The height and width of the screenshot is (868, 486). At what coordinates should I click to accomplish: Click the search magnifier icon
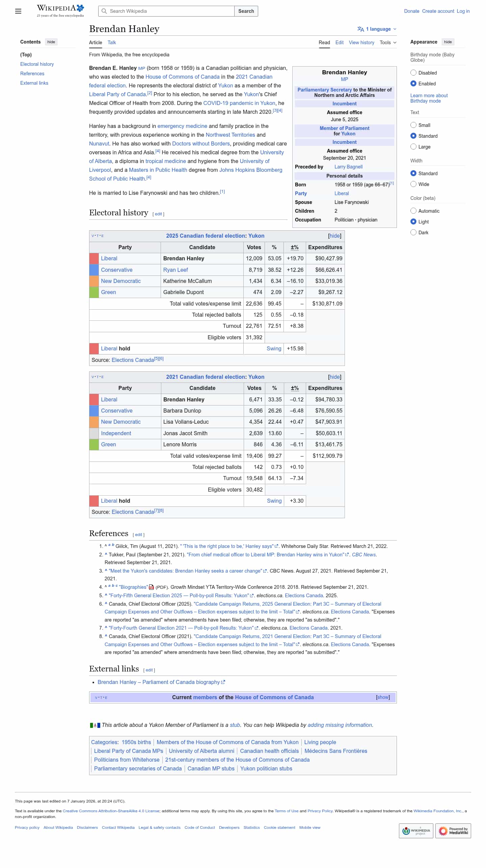tap(104, 11)
